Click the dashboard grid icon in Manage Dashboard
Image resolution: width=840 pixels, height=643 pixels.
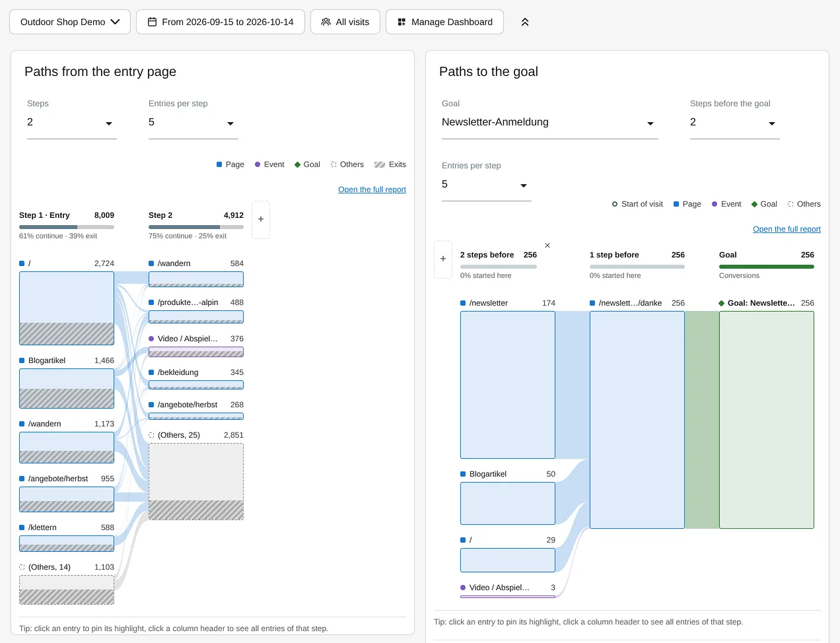coord(402,22)
